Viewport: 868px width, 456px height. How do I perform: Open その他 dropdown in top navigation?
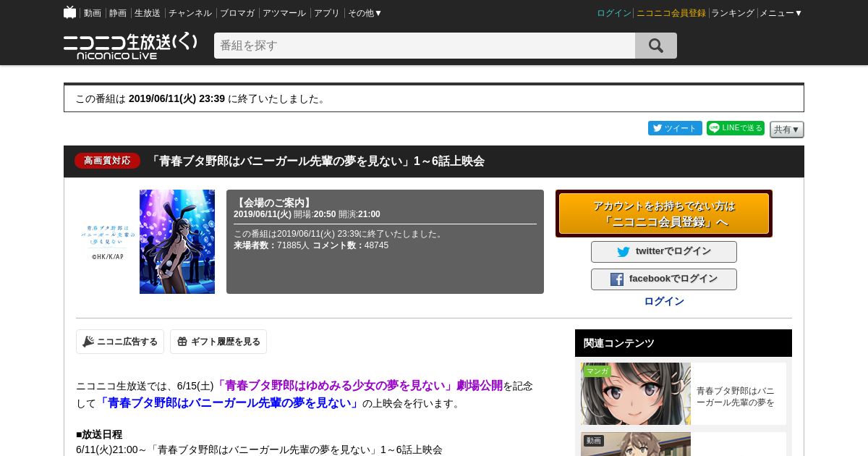point(365,13)
